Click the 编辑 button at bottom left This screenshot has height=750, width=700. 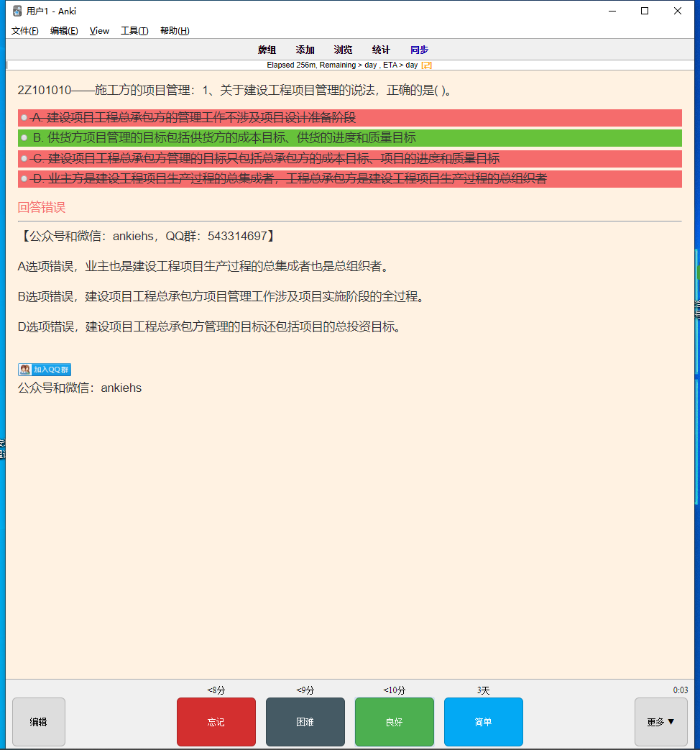click(x=39, y=722)
